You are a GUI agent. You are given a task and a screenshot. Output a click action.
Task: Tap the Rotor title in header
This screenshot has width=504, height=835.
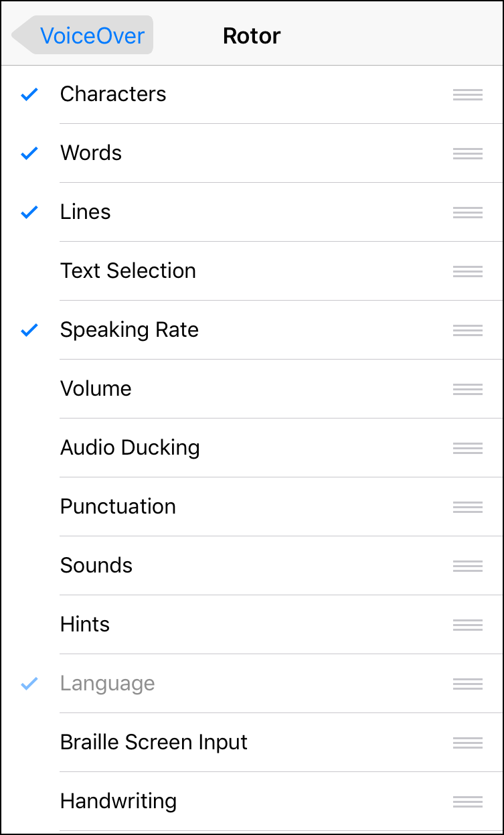[252, 35]
